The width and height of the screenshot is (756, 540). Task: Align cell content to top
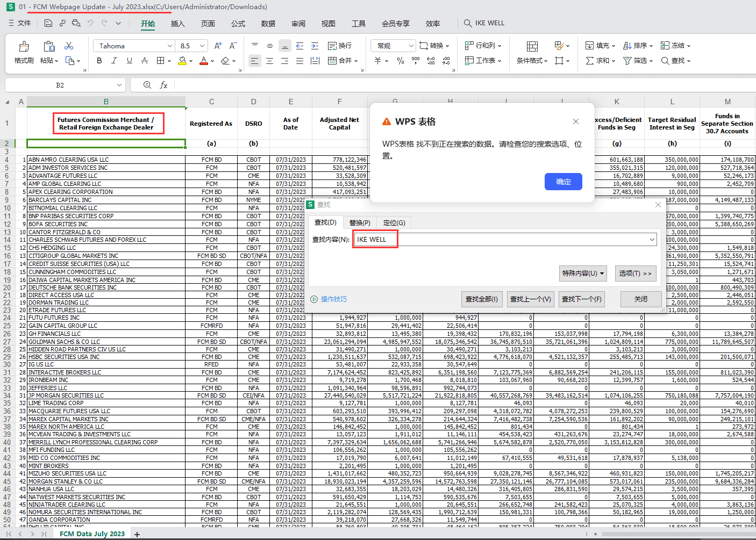[x=255, y=46]
